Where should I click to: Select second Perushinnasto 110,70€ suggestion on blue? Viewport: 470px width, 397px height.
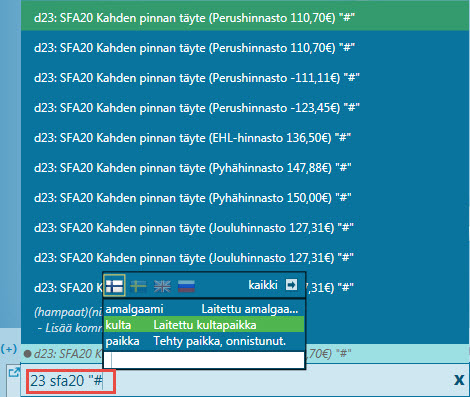(245, 48)
